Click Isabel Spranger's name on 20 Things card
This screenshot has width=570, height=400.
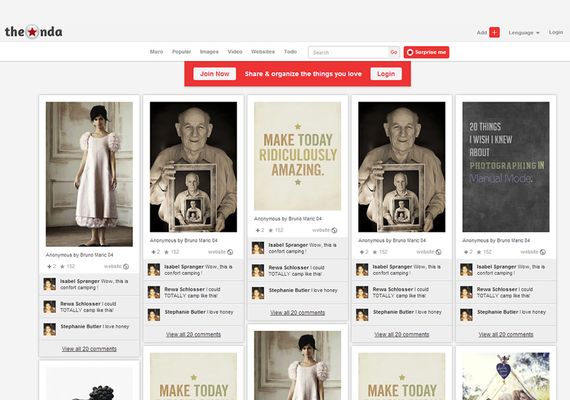(x=497, y=267)
